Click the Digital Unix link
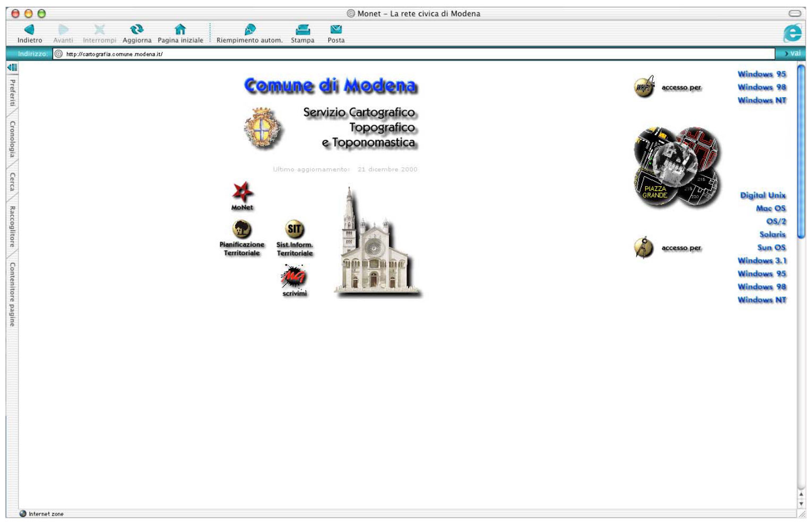 click(764, 195)
